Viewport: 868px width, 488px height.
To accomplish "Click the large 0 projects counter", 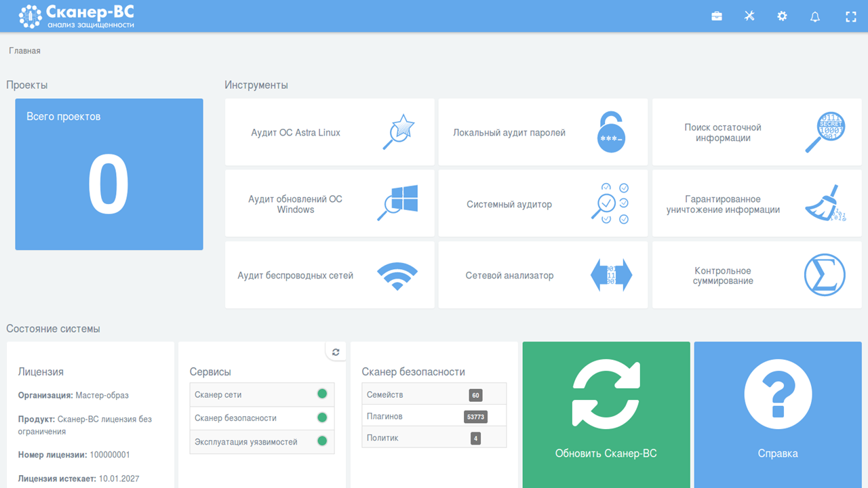I will (108, 185).
